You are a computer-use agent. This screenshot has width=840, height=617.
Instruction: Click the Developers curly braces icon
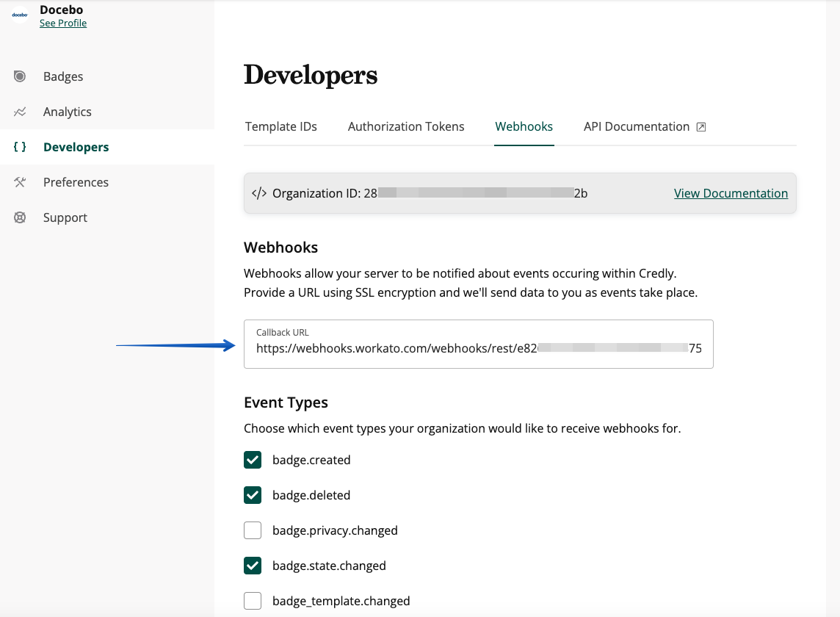[20, 147]
